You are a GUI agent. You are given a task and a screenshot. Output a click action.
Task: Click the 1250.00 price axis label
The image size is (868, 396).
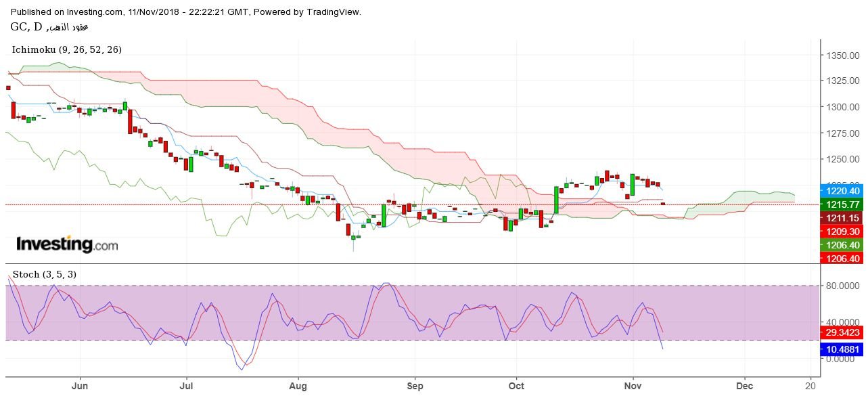coord(841,159)
